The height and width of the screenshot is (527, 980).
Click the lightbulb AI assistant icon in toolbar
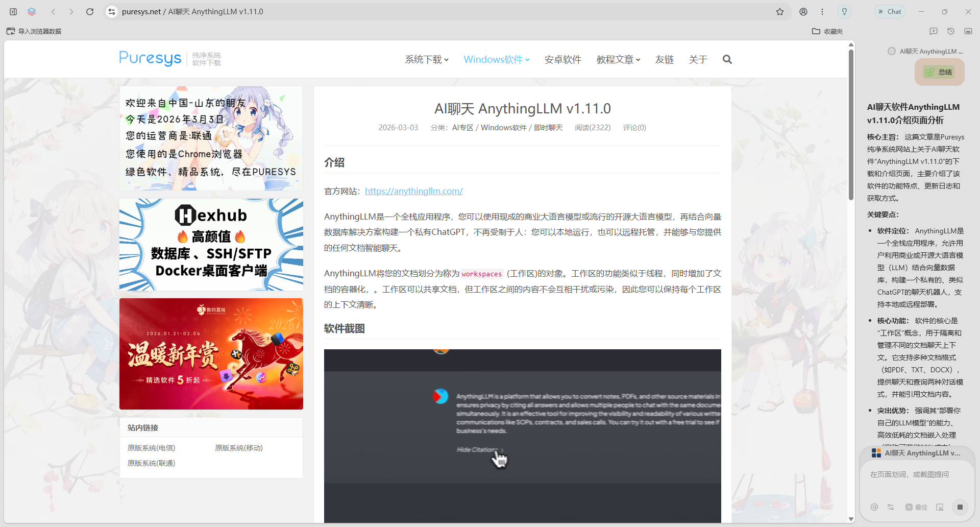844,11
